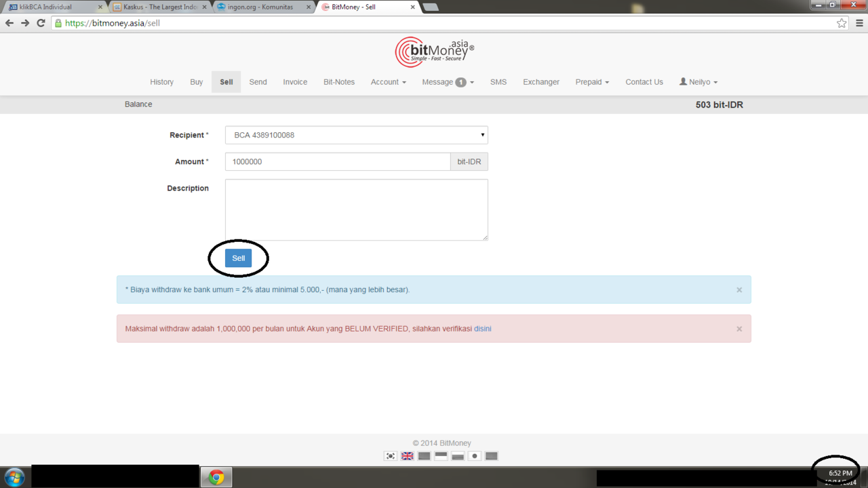
Task: Open the Contact Us page
Action: click(x=644, y=82)
